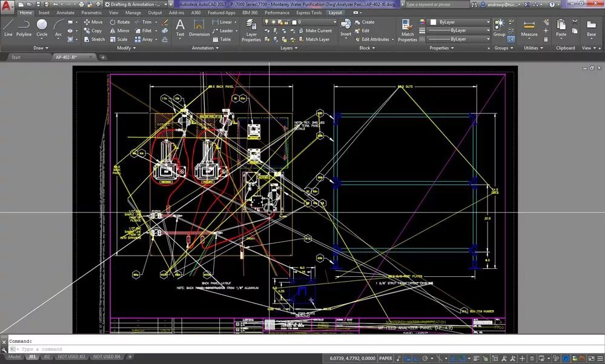Open the Express Tools ribbon tab
The width and height of the screenshot is (605, 364).
(x=309, y=12)
